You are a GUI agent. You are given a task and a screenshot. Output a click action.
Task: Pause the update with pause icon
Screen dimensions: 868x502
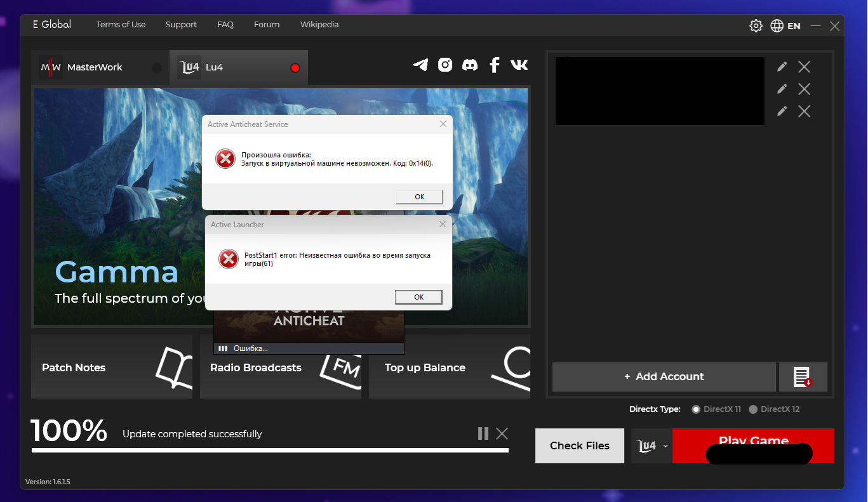pos(483,433)
